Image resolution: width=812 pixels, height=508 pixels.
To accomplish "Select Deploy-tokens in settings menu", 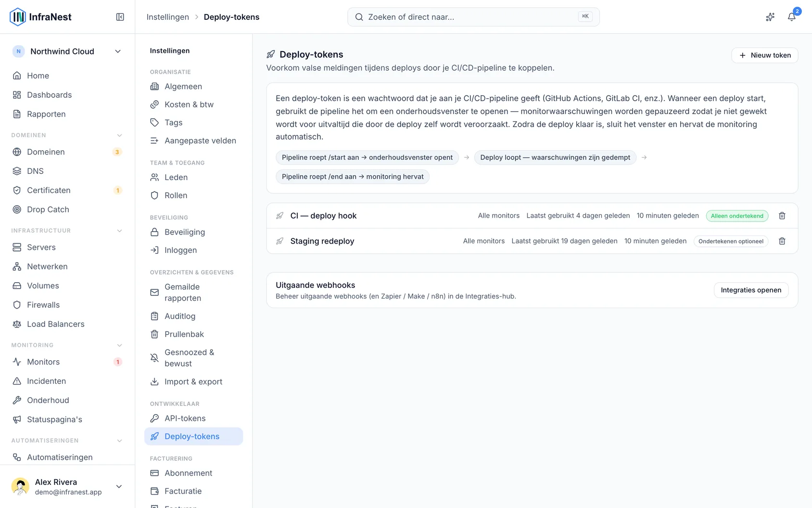I will pos(193,436).
